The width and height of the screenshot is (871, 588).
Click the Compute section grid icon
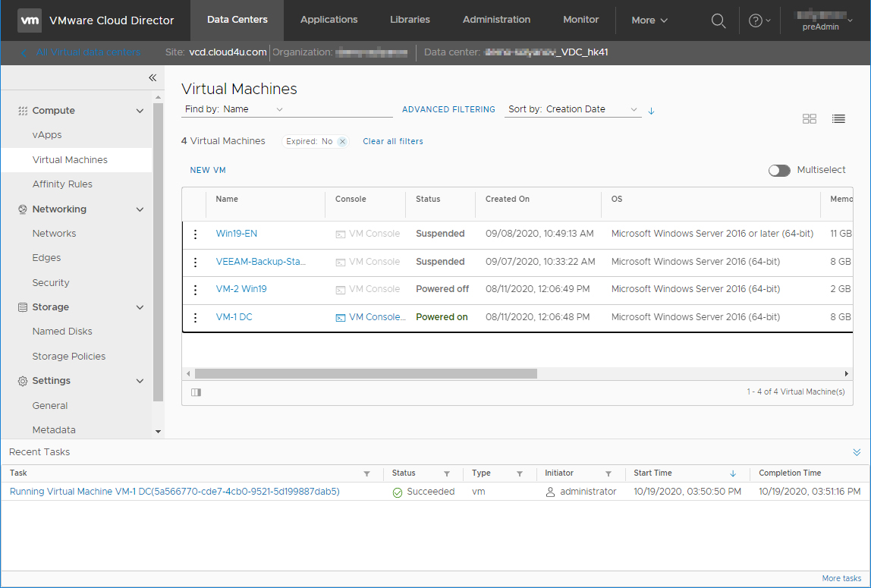click(23, 111)
